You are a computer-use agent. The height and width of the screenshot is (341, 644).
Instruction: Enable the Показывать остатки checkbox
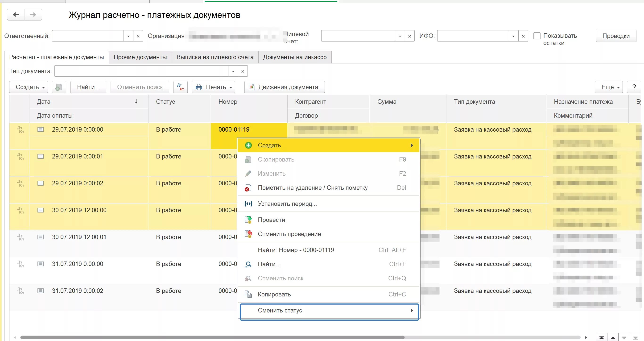tap(537, 36)
